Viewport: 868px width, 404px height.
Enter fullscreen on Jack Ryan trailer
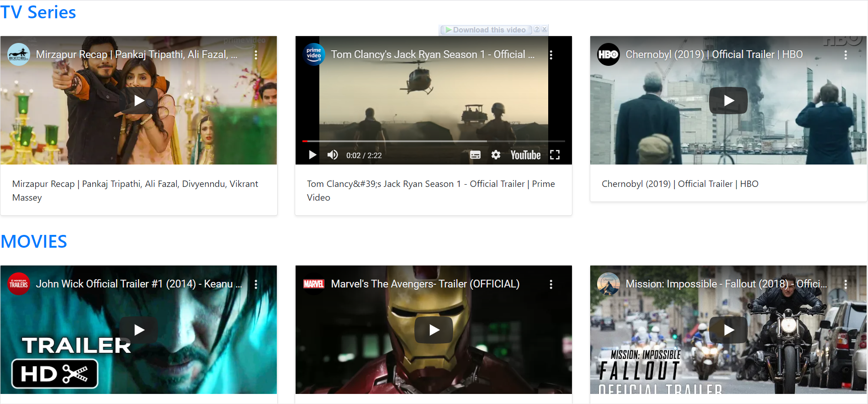[555, 155]
